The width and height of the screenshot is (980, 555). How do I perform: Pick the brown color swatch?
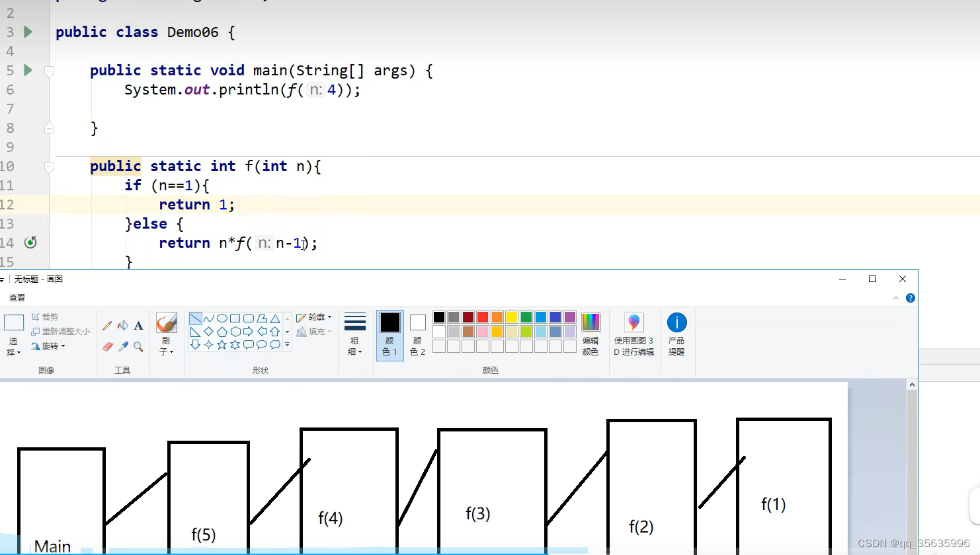click(468, 332)
